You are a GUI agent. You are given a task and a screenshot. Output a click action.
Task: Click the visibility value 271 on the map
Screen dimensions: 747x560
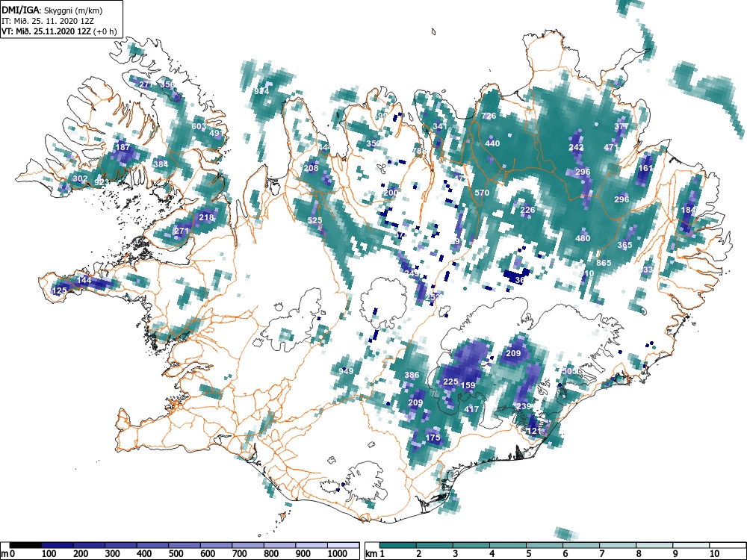pos(182,231)
